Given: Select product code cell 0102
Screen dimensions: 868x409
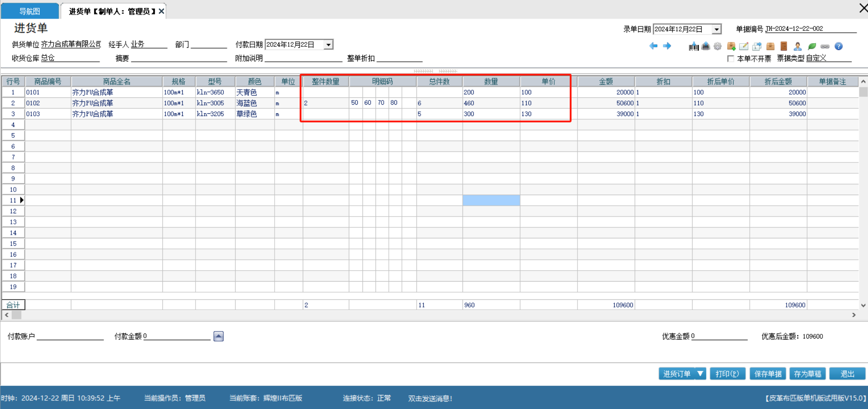Looking at the screenshot, I should pos(48,103).
